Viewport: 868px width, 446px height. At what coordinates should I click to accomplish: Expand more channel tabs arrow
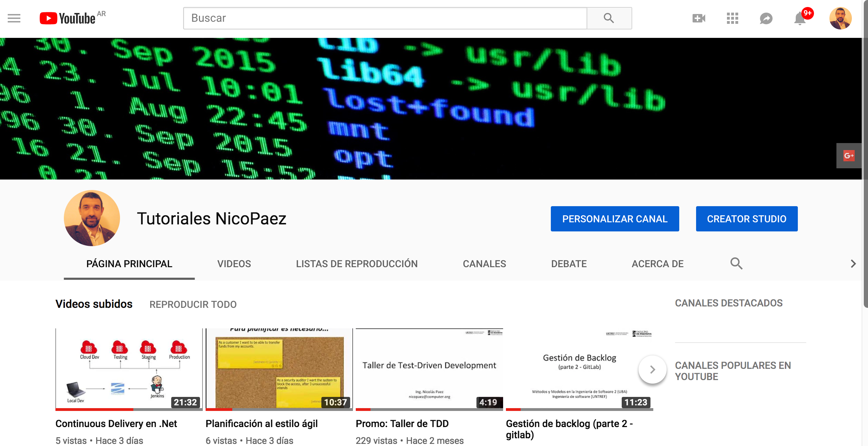click(853, 264)
